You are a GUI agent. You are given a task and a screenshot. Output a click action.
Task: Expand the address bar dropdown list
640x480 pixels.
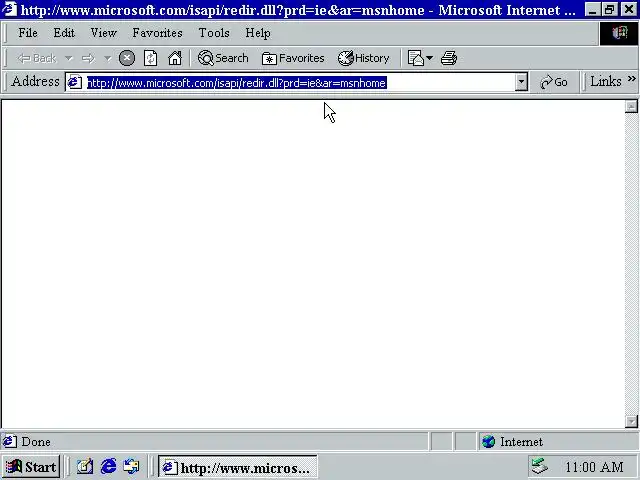coord(521,82)
